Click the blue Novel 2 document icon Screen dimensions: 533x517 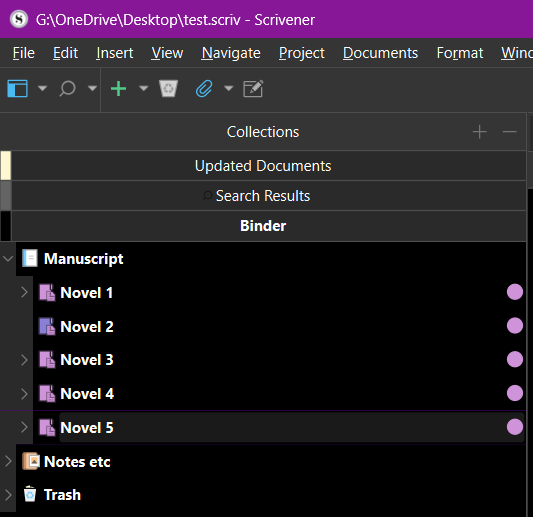(x=47, y=326)
